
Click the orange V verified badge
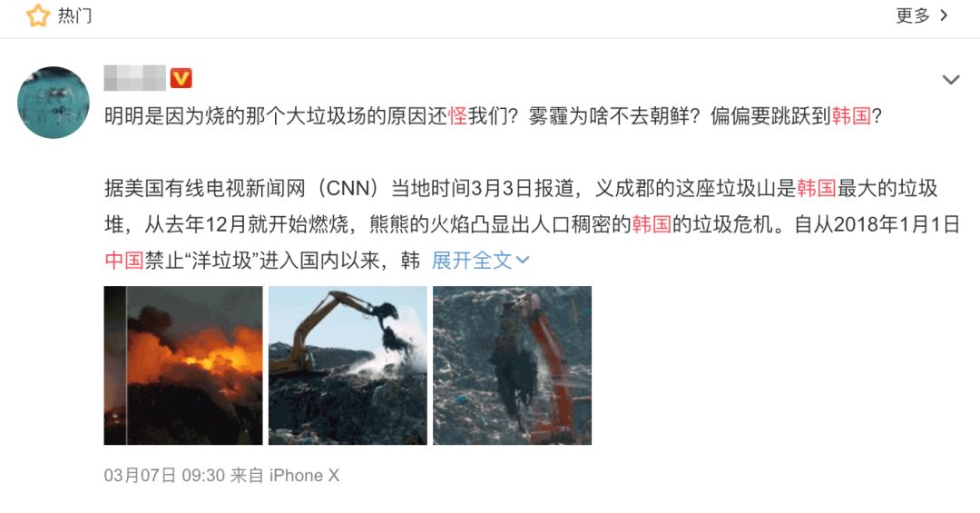(181, 78)
